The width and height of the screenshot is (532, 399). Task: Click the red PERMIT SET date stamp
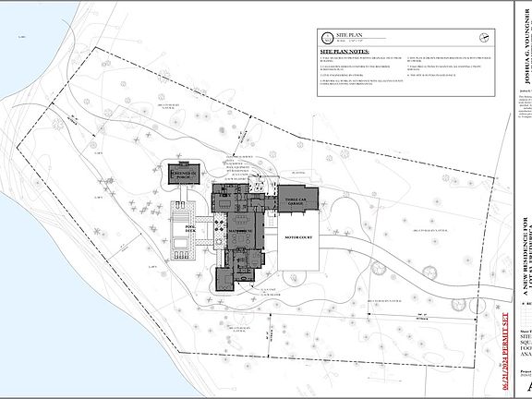click(505, 351)
